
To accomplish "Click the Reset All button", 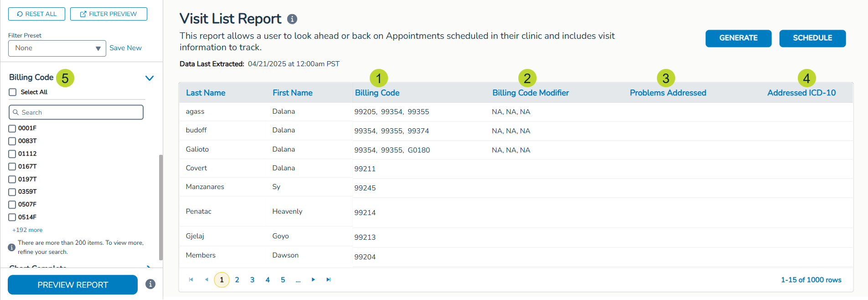I will click(36, 14).
